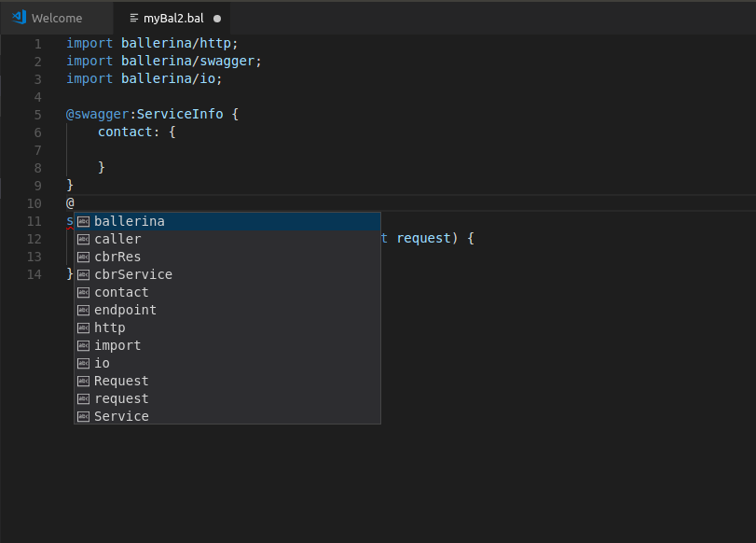Click the word icon beside ballerina suggestion
Image resolution: width=756 pixels, height=543 pixels.
(83, 221)
